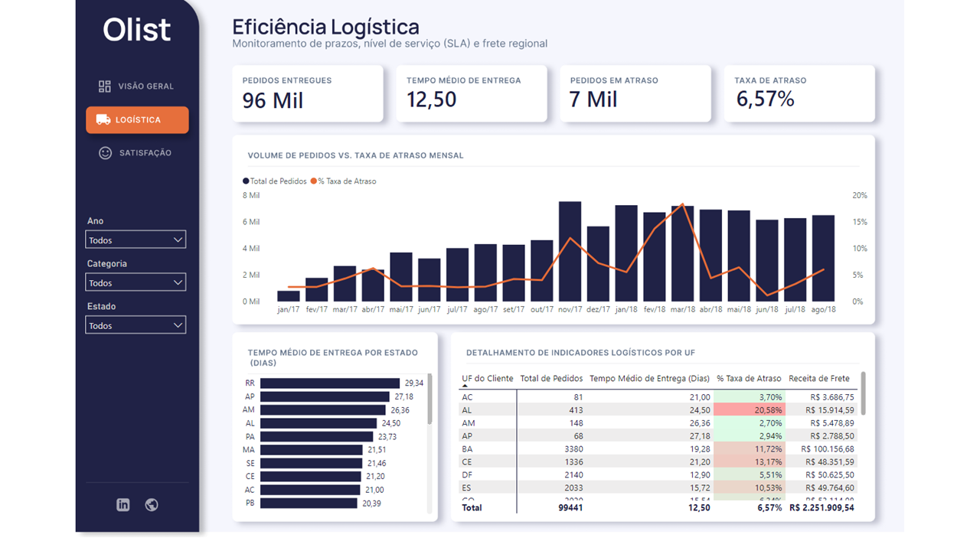Click the Tempo Médio de Entrega card value
Image resolution: width=980 pixels, height=551 pixels.
pyautogui.click(x=432, y=100)
